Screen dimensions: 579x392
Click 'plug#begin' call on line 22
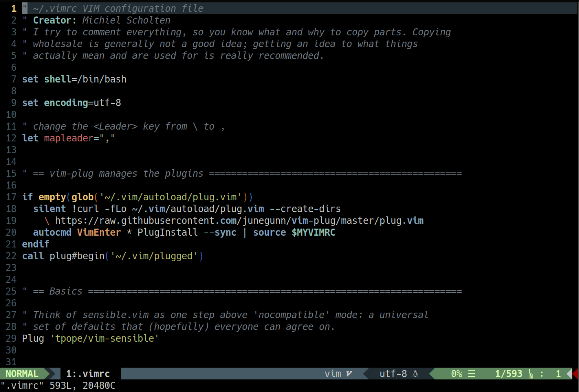77,256
